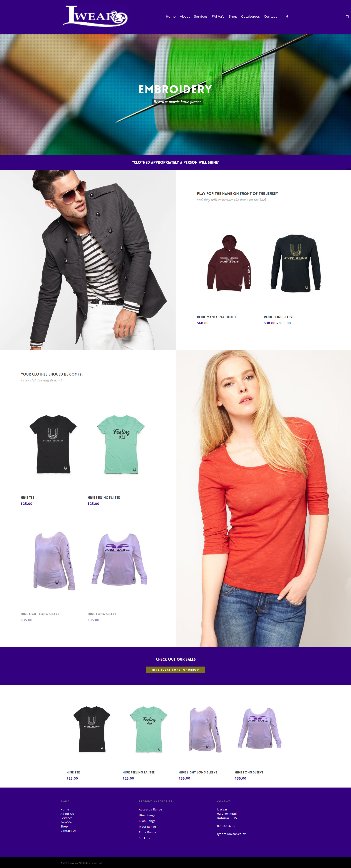The image size is (351, 868).
Task: Open Stickers category in footer
Action: pyautogui.click(x=144, y=838)
